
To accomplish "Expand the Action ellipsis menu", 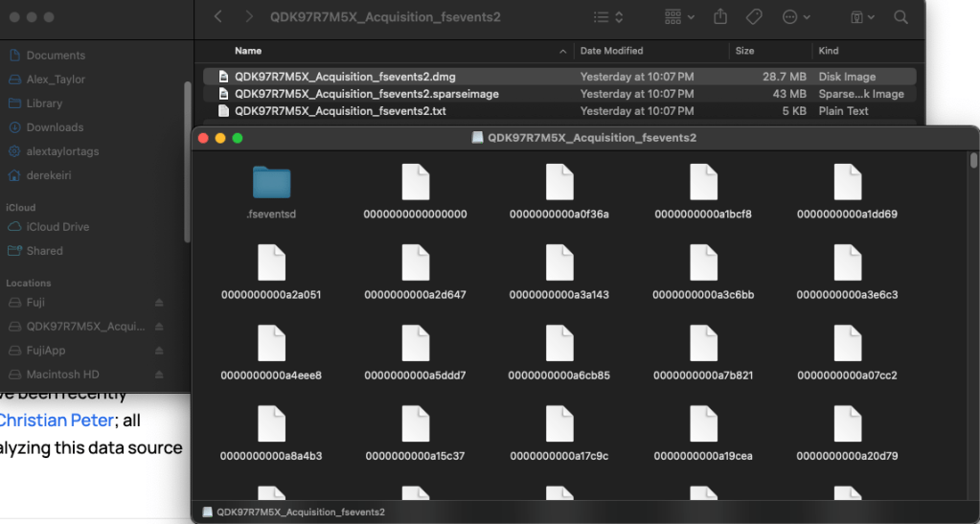I will 796,17.
